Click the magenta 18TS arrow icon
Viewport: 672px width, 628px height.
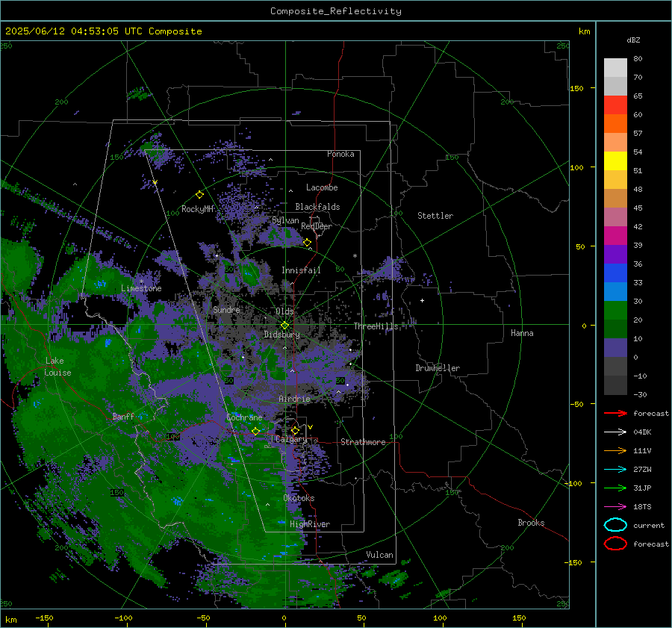(615, 507)
